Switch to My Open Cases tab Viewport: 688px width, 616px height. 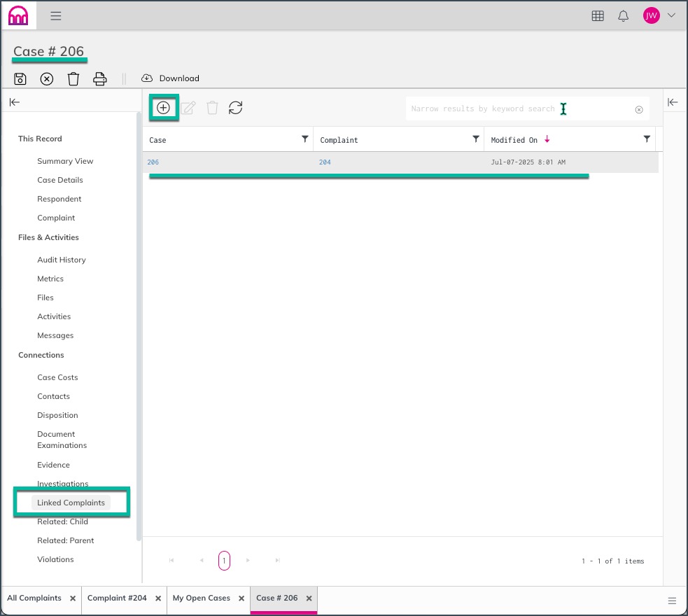[x=202, y=598]
